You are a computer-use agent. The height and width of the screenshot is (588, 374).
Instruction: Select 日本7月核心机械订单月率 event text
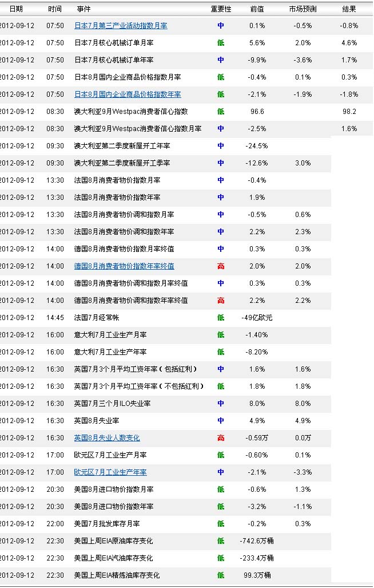click(114, 43)
